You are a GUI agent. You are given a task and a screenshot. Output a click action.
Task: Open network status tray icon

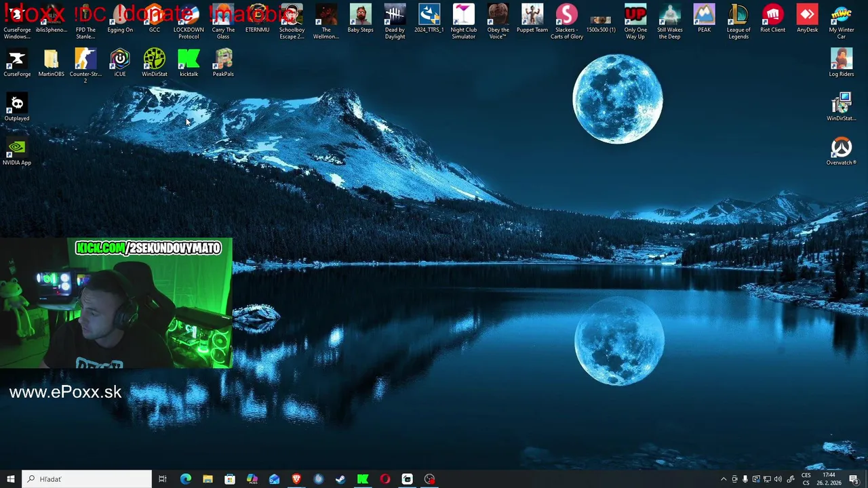coord(767,479)
